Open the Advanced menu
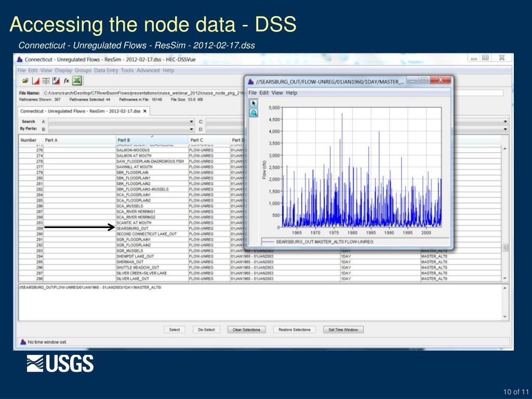Image resolution: width=532 pixels, height=399 pixels. click(x=148, y=70)
